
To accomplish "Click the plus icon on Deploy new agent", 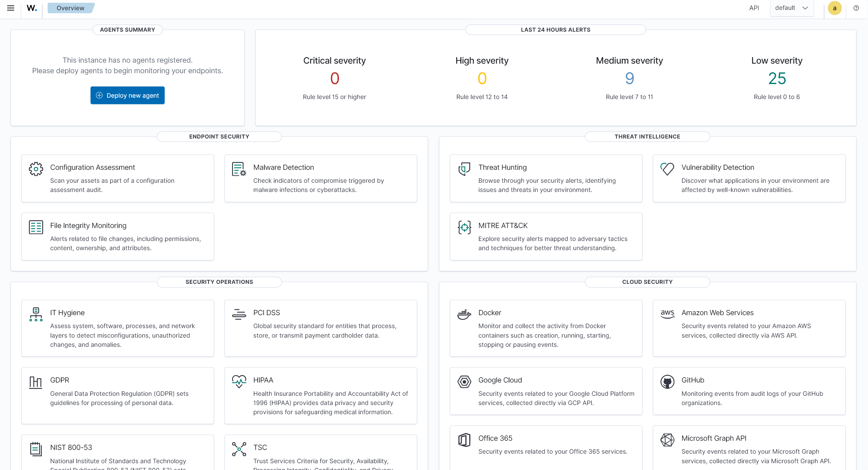I will [99, 96].
